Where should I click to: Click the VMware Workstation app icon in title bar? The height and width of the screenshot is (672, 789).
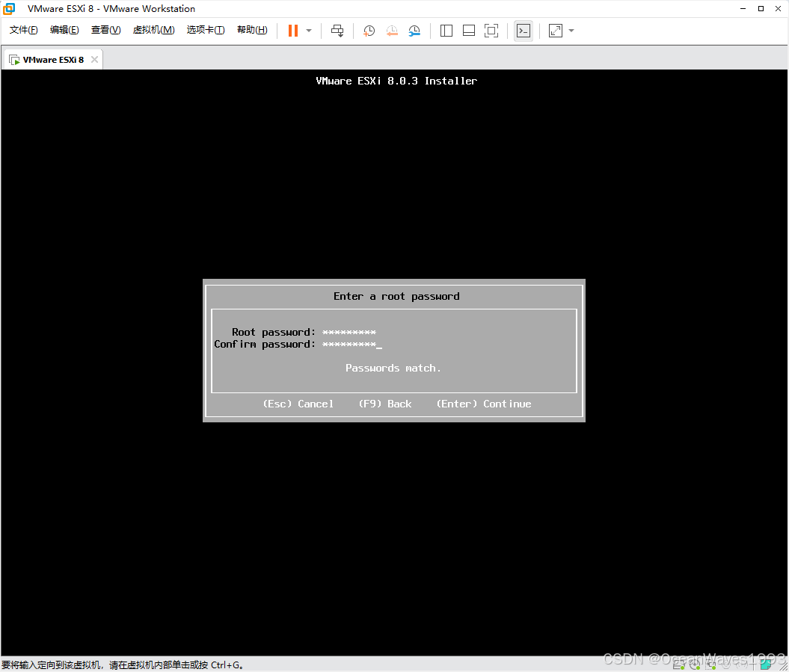point(9,8)
